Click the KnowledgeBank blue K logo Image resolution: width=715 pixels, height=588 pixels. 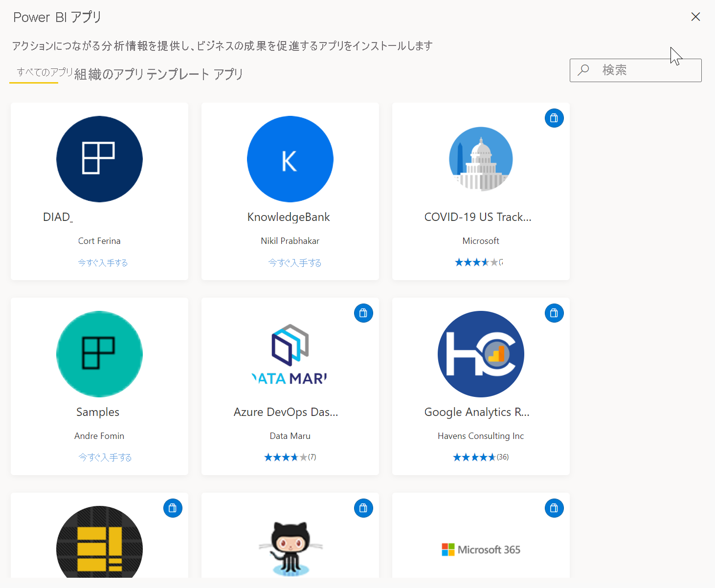[290, 159]
